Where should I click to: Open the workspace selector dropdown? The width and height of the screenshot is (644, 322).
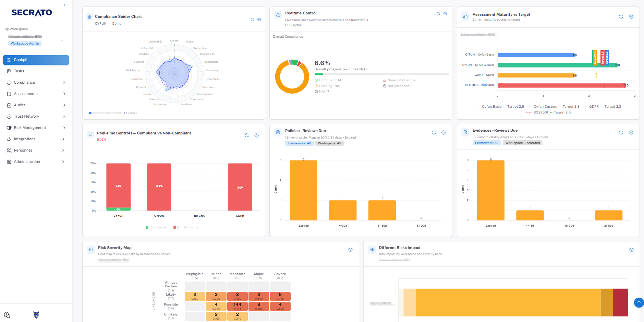click(62, 40)
